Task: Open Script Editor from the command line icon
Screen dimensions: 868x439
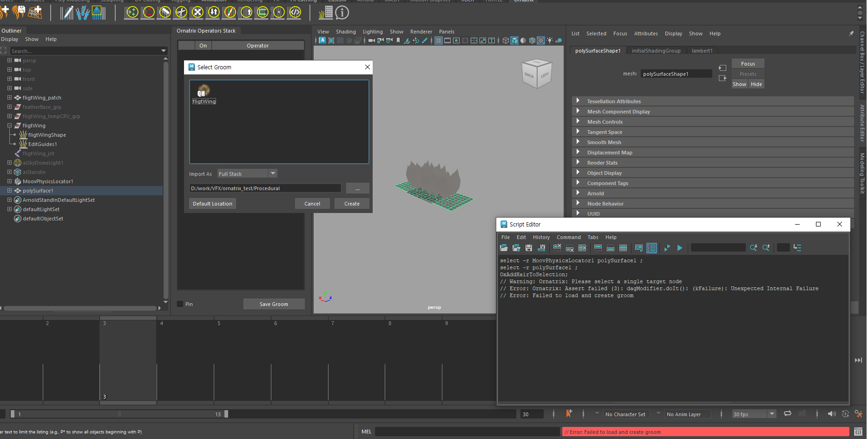Action: [858, 432]
